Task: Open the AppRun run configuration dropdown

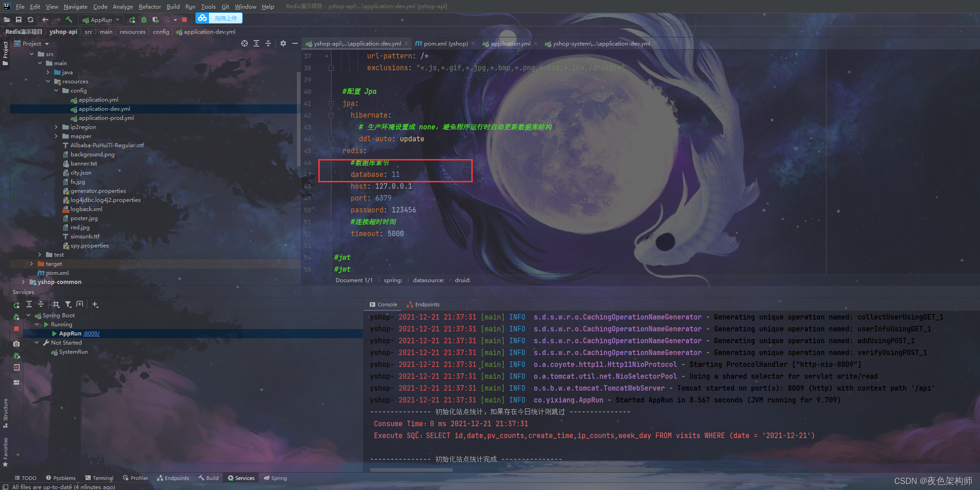Action: pos(101,20)
